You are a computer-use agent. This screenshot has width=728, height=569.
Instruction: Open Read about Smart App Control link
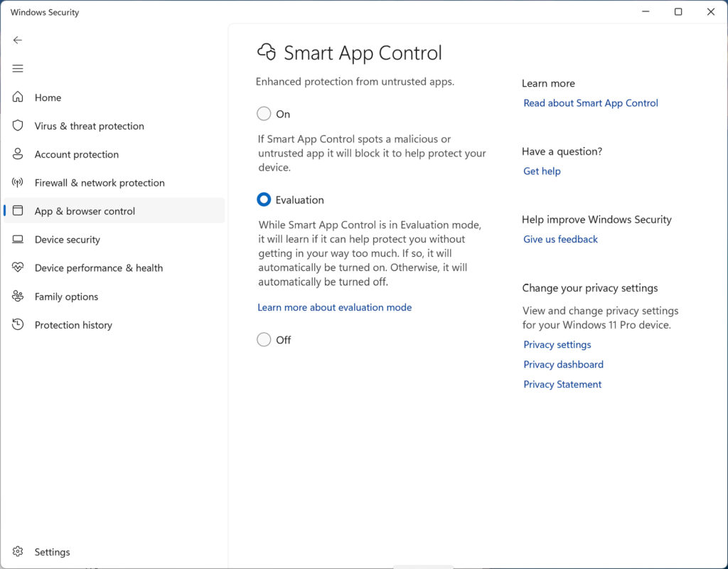click(591, 103)
